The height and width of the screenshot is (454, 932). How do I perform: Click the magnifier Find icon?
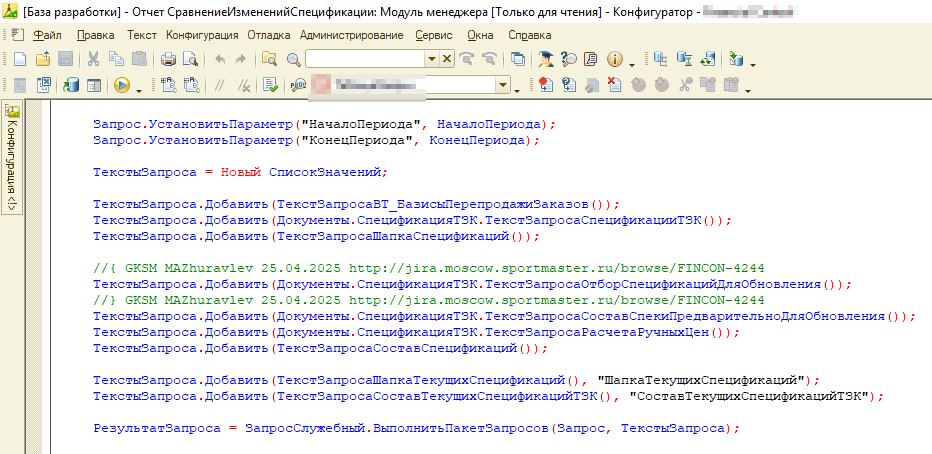(x=294, y=59)
